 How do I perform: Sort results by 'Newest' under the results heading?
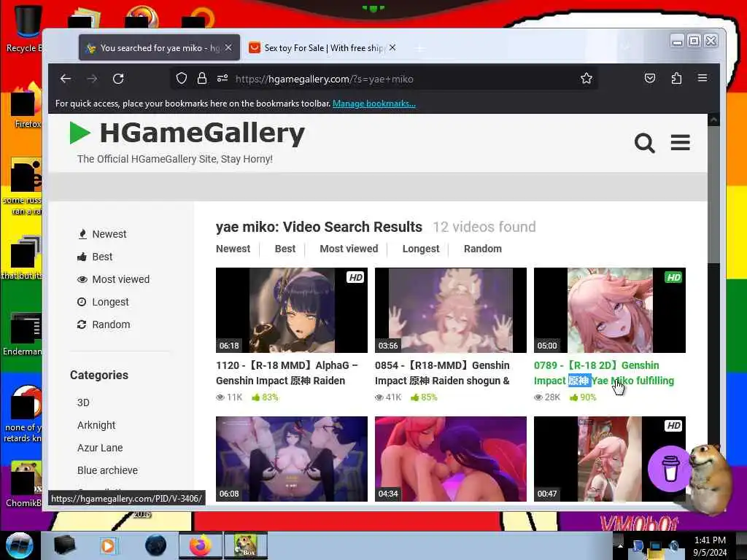(x=233, y=249)
